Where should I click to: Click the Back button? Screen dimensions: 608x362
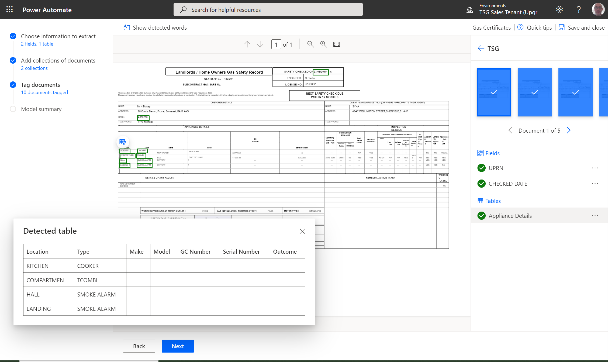pyautogui.click(x=139, y=346)
